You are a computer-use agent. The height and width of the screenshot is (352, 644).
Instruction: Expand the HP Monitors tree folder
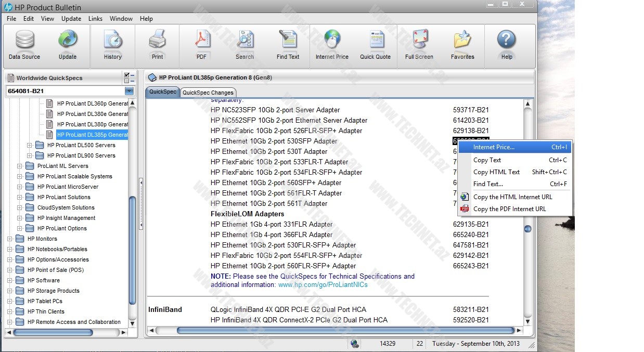10,239
